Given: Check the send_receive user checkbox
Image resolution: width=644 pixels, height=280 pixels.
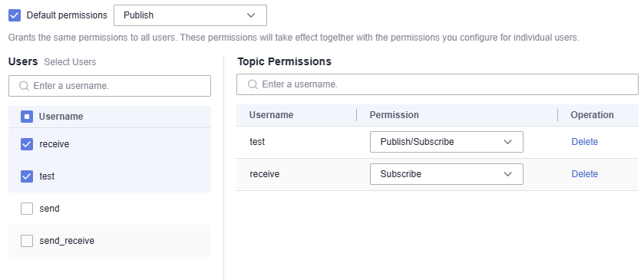Looking at the screenshot, I should coord(27,241).
